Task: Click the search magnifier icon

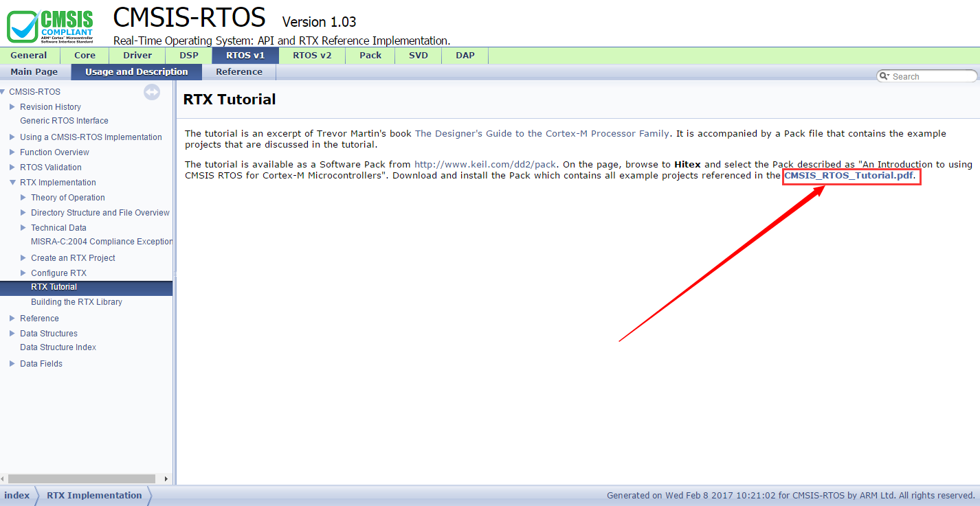Action: point(884,76)
